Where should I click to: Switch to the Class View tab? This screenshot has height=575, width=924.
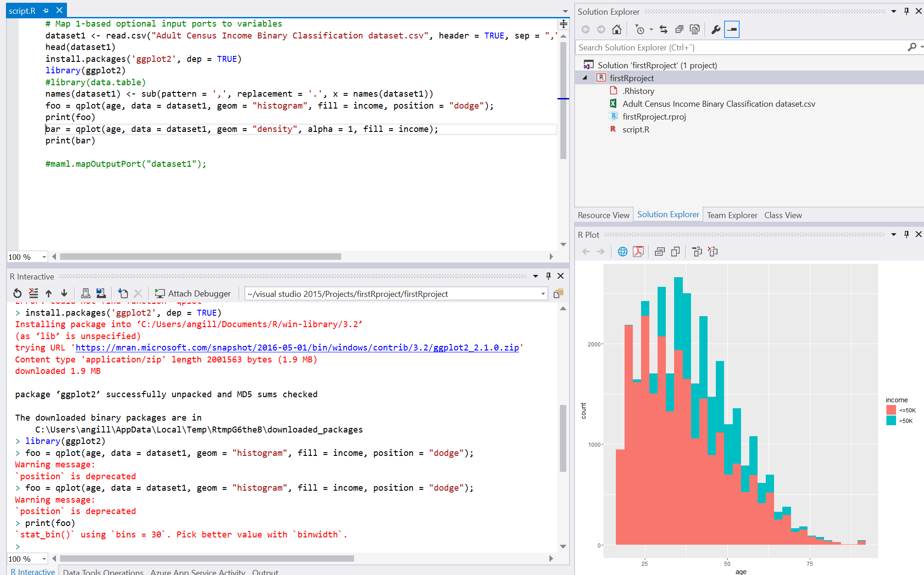(783, 215)
